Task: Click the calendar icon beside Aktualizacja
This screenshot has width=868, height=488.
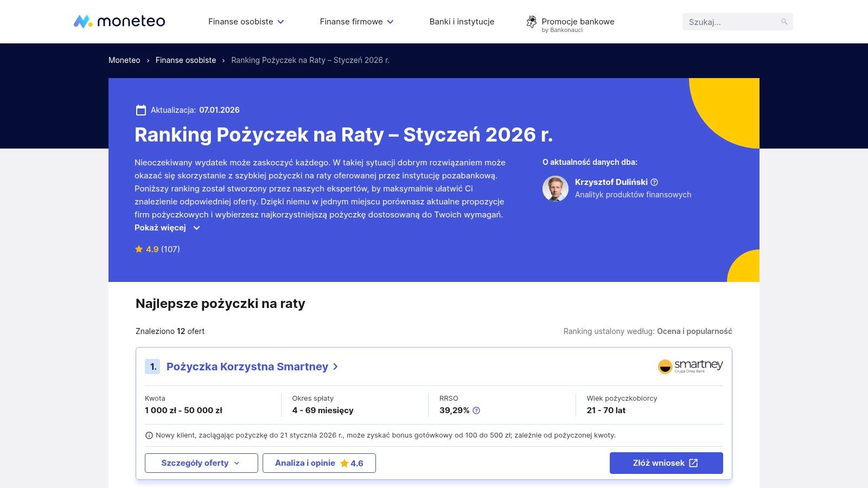Action: point(141,110)
